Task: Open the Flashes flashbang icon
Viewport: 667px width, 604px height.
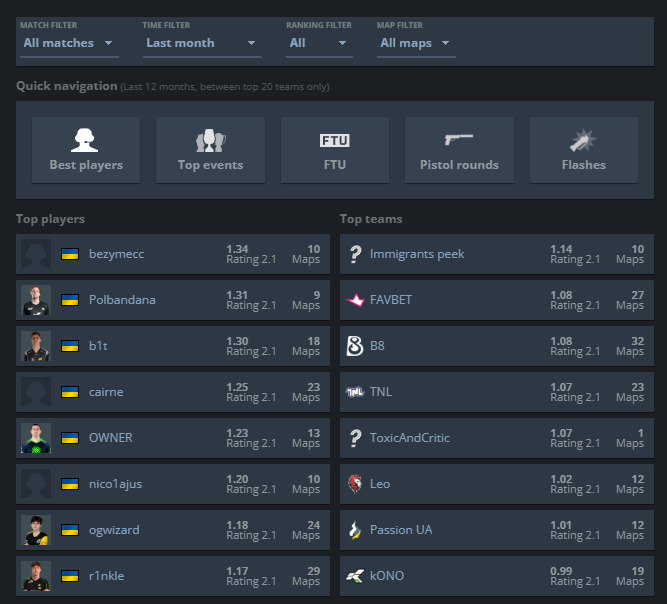Action: pos(583,140)
